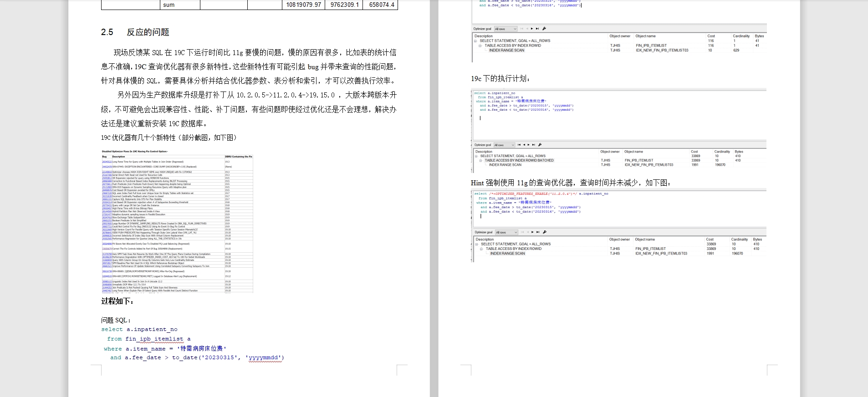Click the Cost column header in the cost-116 plan
The width and height of the screenshot is (868, 397).
(711, 36)
